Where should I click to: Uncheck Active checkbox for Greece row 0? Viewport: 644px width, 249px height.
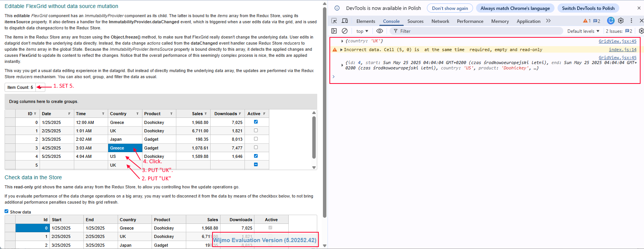pyautogui.click(x=256, y=122)
